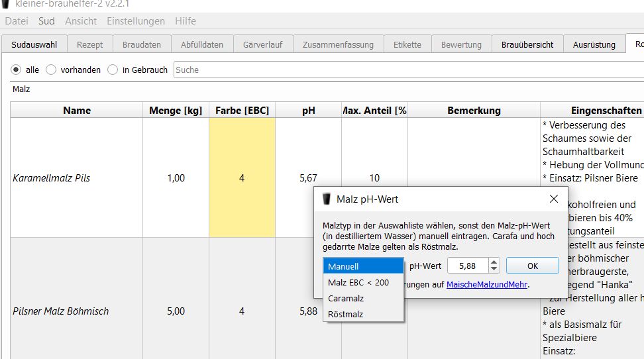644x359 pixels.
Task: Switch to the Gärverlauf tab
Action: tap(262, 45)
